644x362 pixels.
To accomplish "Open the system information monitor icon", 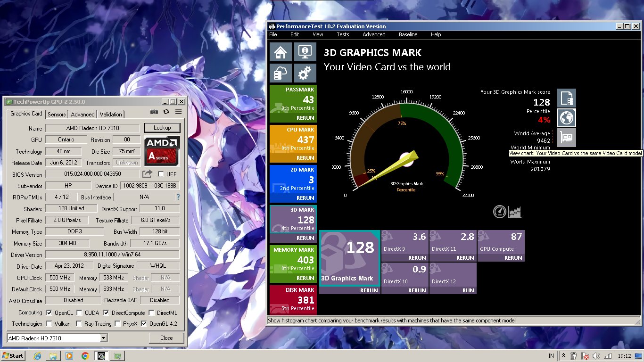I will (x=305, y=52).
